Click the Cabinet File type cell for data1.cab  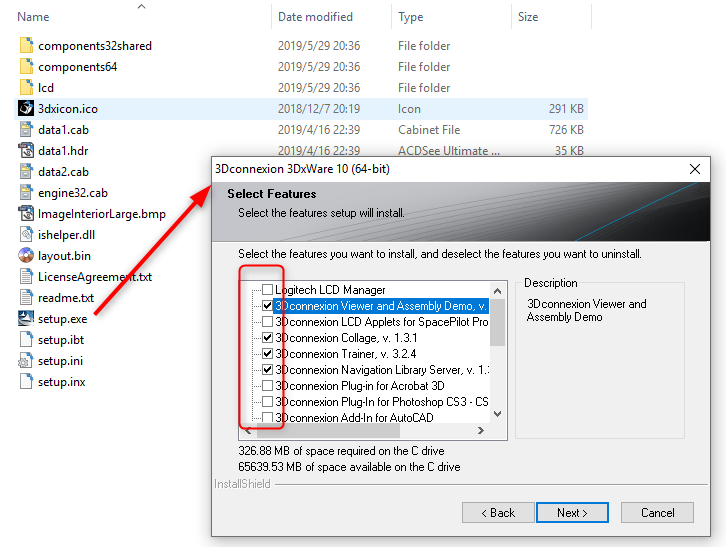pyautogui.click(x=429, y=129)
